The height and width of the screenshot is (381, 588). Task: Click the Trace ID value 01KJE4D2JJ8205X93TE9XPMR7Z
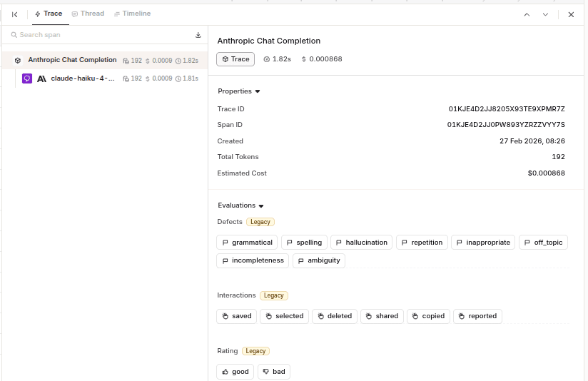[507, 109]
